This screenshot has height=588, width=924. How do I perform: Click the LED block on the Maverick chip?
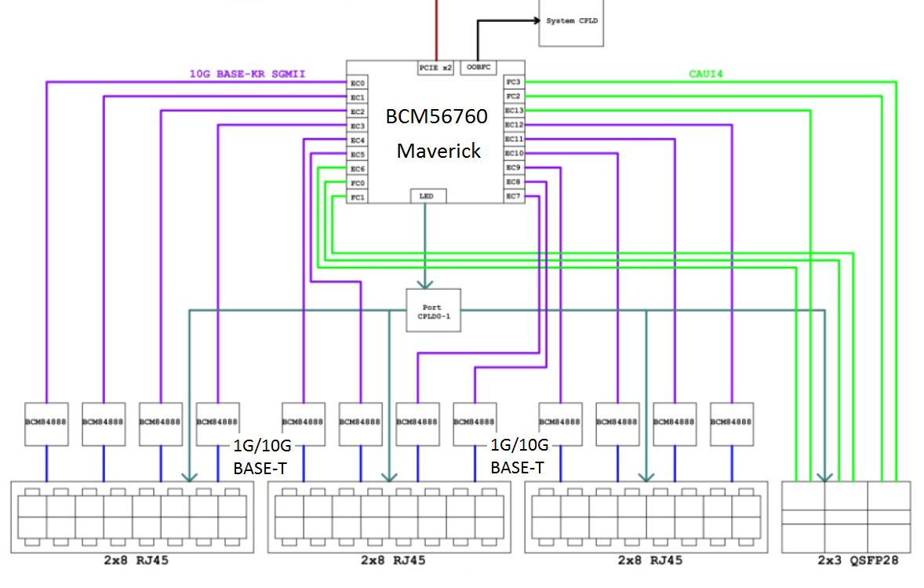pyautogui.click(x=427, y=195)
